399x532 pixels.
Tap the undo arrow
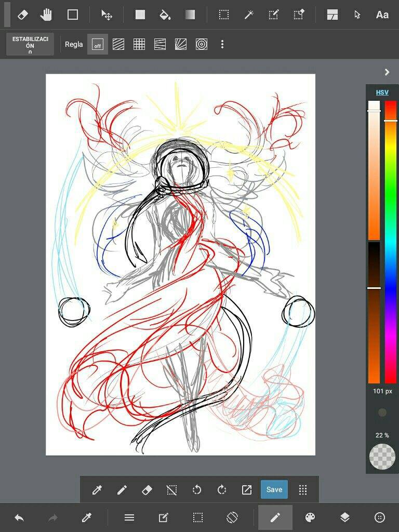pyautogui.click(x=19, y=517)
